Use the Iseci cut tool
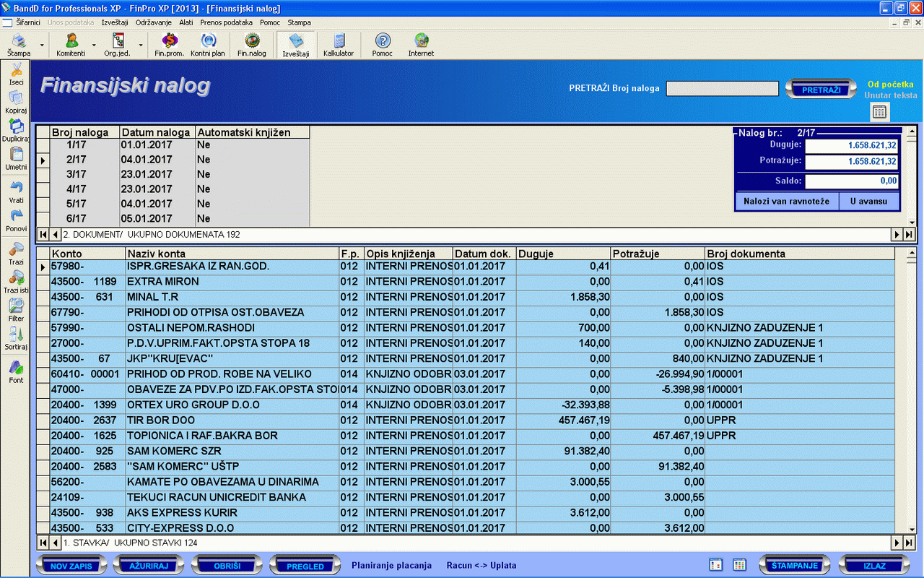924x578 pixels. 16,74
